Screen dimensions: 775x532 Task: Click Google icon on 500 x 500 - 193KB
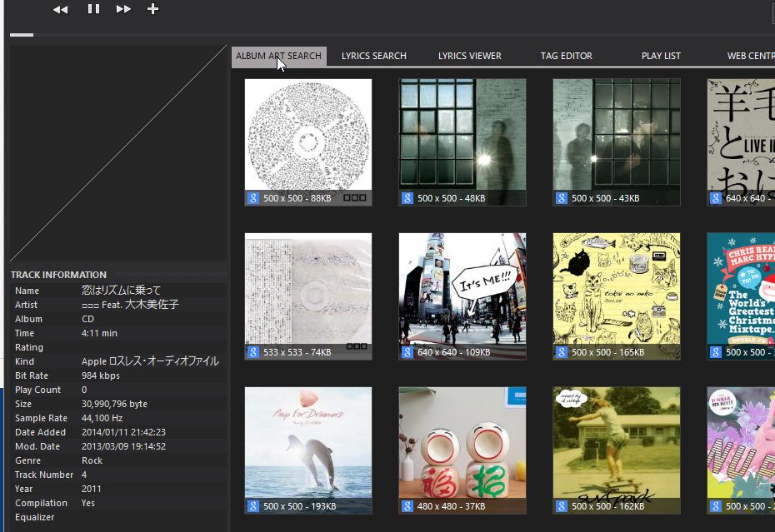pyautogui.click(x=253, y=506)
